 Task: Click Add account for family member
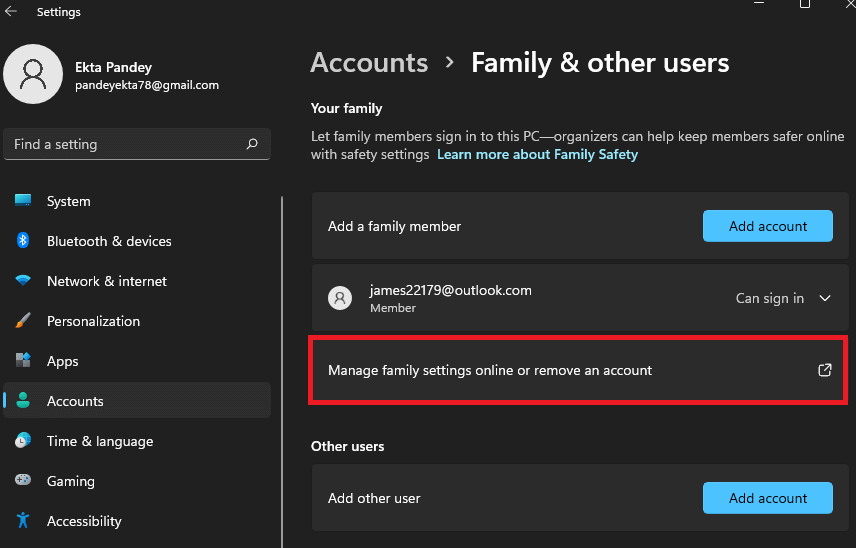pos(767,226)
